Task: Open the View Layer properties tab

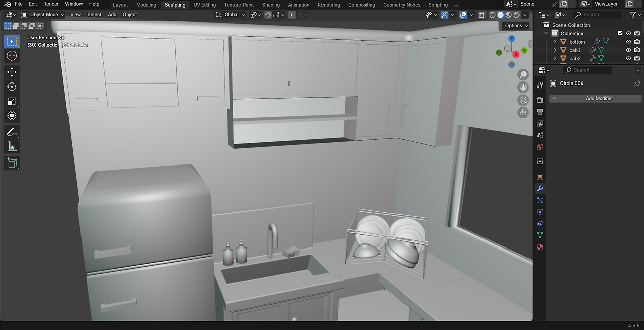Action: 540,123
